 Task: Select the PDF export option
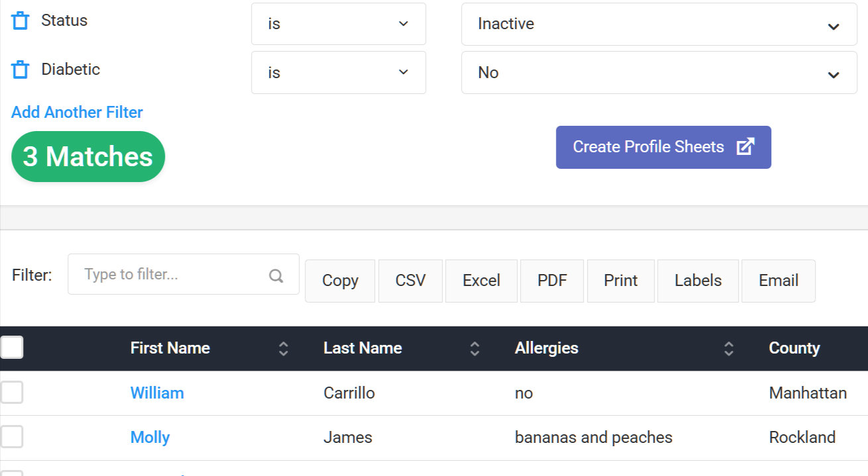552,280
